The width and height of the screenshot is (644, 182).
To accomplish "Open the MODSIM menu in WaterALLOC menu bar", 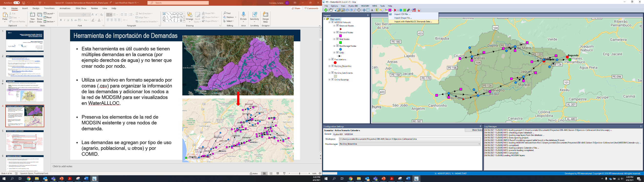I will (x=365, y=6).
